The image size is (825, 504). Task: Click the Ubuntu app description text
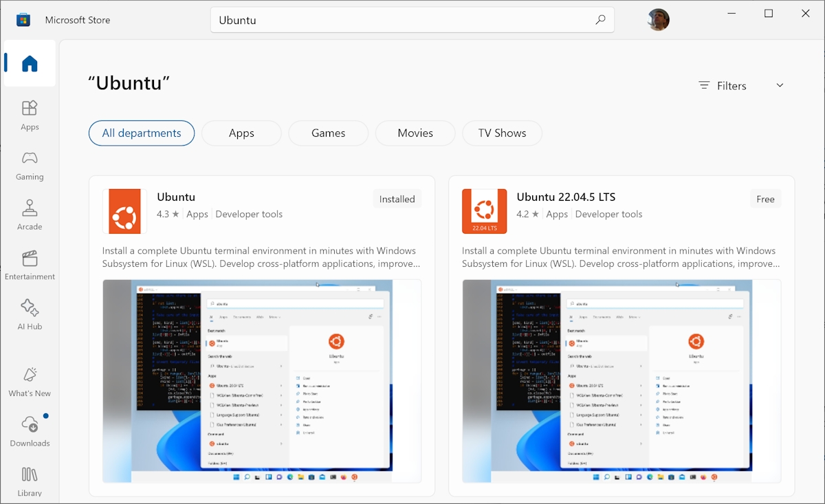(x=261, y=257)
